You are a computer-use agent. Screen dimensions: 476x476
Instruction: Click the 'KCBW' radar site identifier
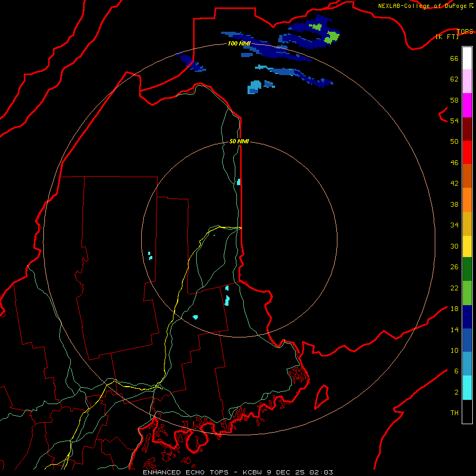tap(253, 472)
